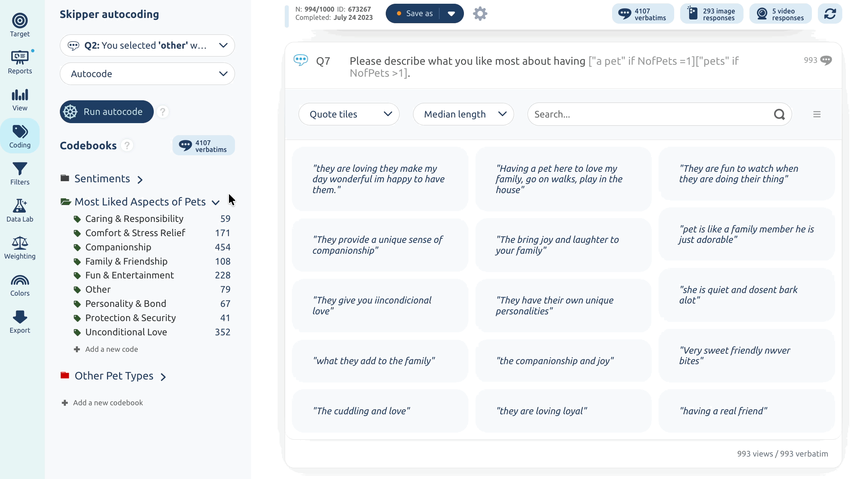Image resolution: width=868 pixels, height=479 pixels.
Task: Open the Target section in sidebar
Action: click(x=20, y=25)
